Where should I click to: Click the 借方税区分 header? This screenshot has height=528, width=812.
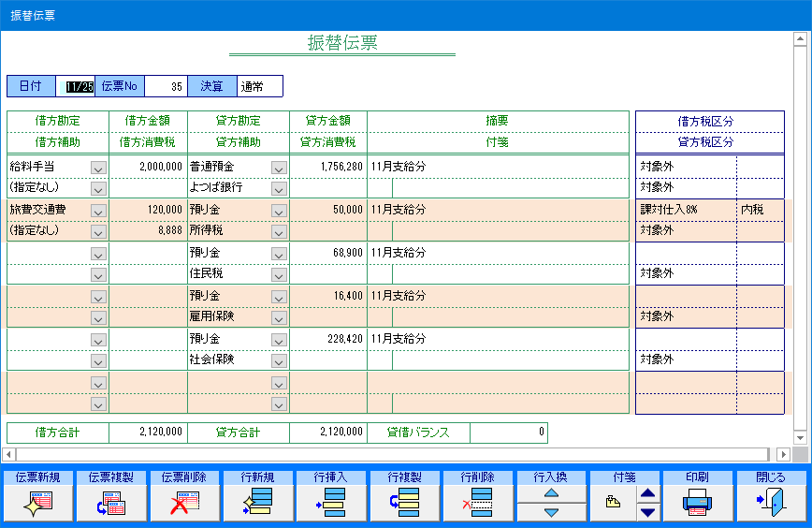click(710, 122)
